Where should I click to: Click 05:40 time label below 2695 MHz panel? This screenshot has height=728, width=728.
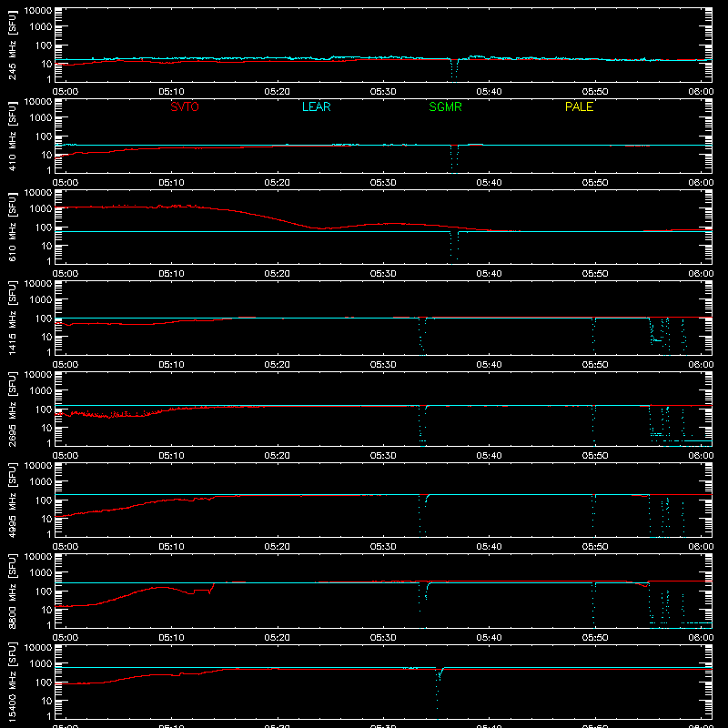point(489,456)
